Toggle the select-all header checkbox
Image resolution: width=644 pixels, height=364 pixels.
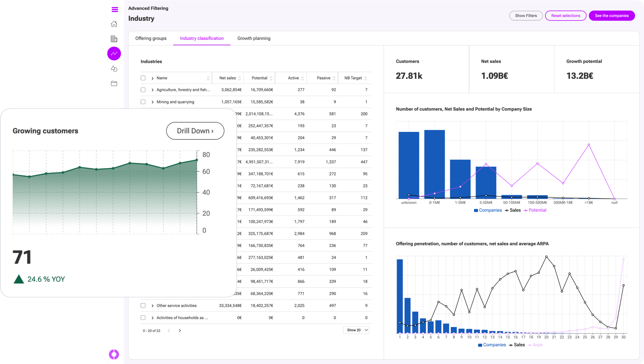click(x=143, y=77)
